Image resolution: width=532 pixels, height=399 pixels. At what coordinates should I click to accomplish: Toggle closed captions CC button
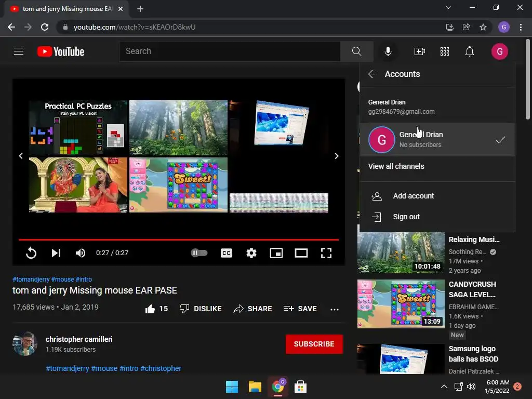[227, 253]
